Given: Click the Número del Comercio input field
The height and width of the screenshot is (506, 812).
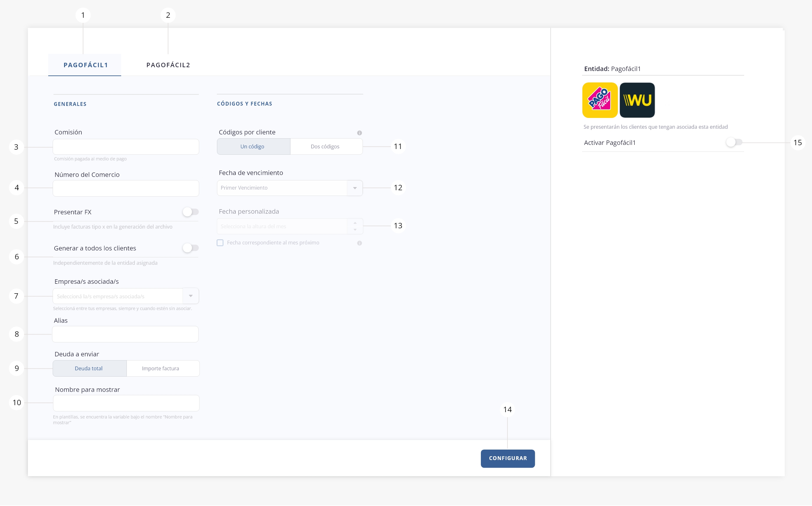Looking at the screenshot, I should click(126, 188).
